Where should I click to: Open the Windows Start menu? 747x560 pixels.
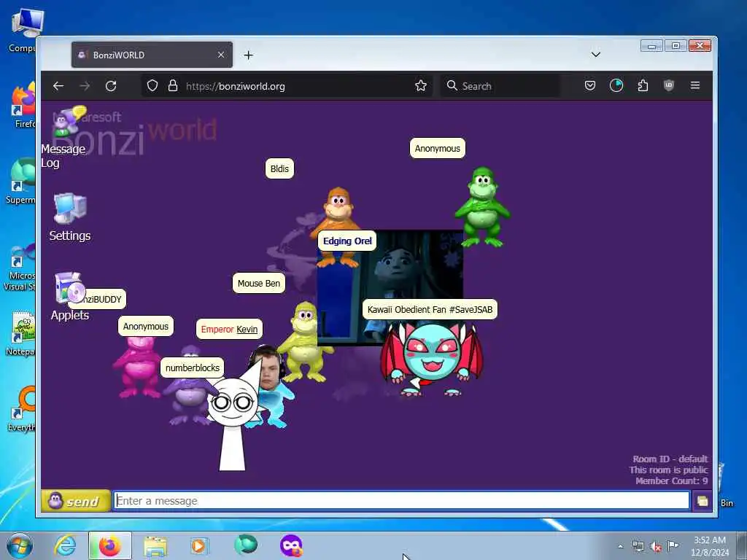coord(19,545)
